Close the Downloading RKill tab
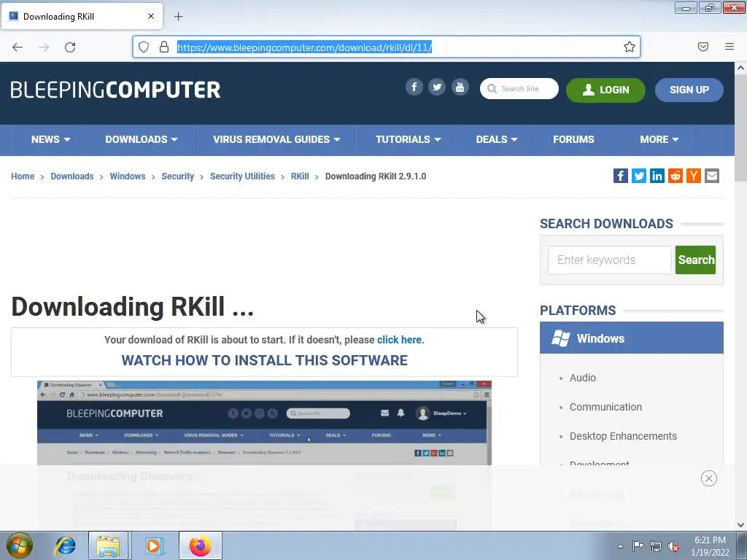 151,16
